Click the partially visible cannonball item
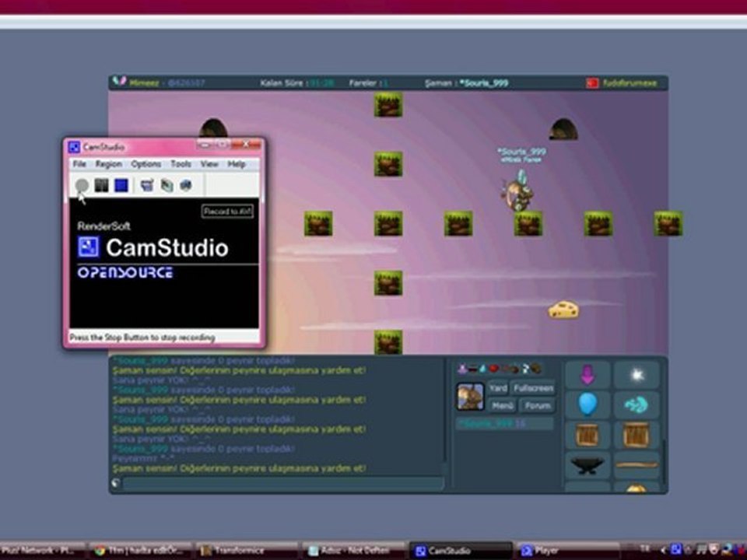The height and width of the screenshot is (560, 747). 637,488
